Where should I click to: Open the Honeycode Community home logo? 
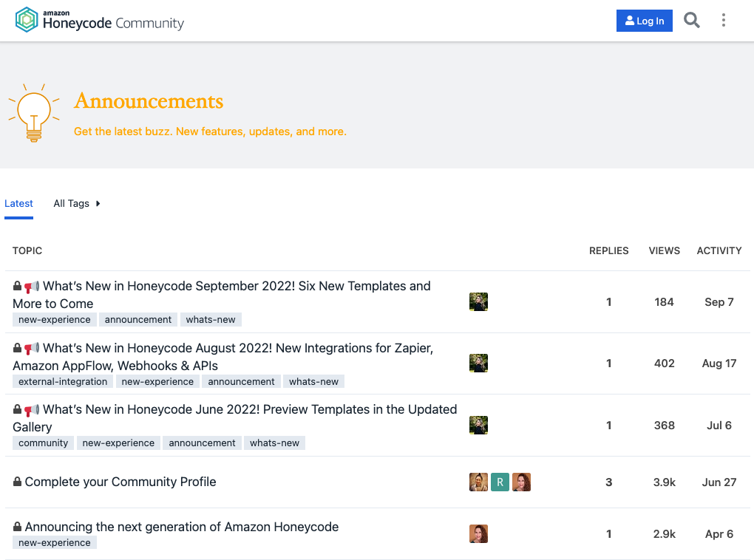(100, 20)
